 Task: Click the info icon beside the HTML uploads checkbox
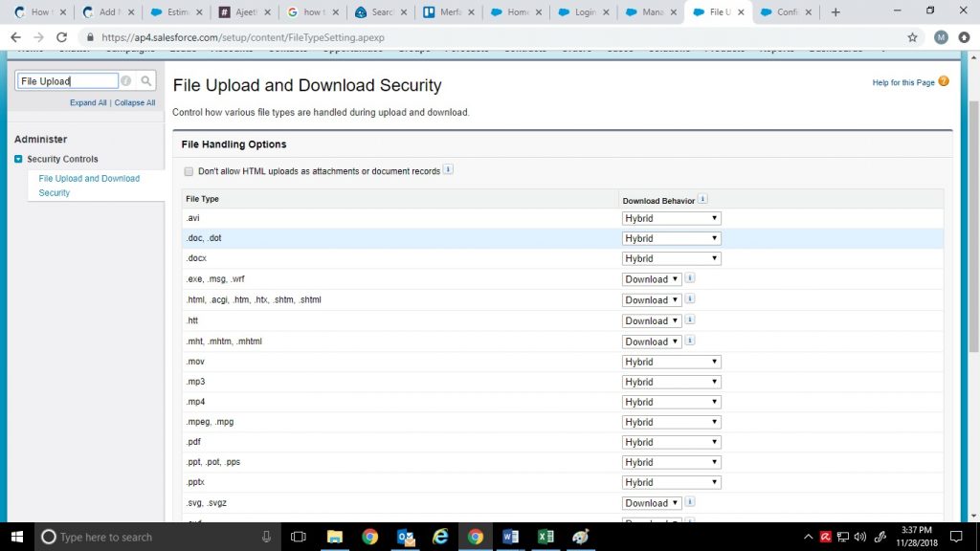click(447, 170)
